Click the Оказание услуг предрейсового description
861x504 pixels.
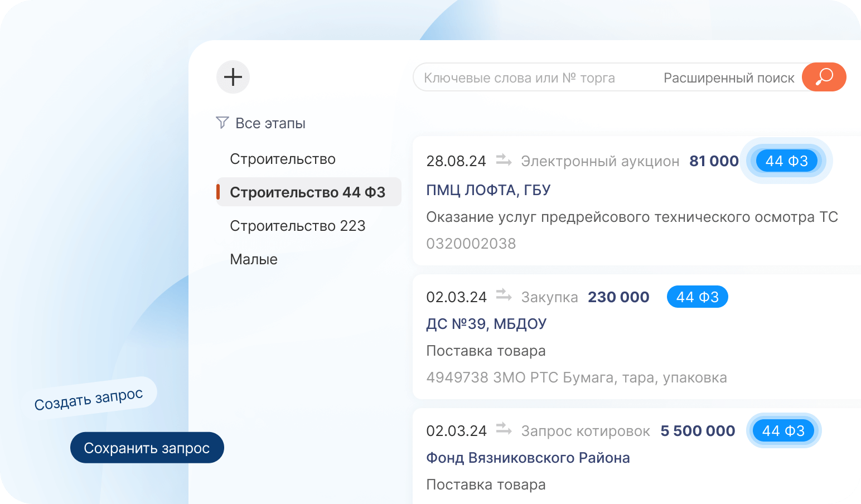[x=632, y=217]
